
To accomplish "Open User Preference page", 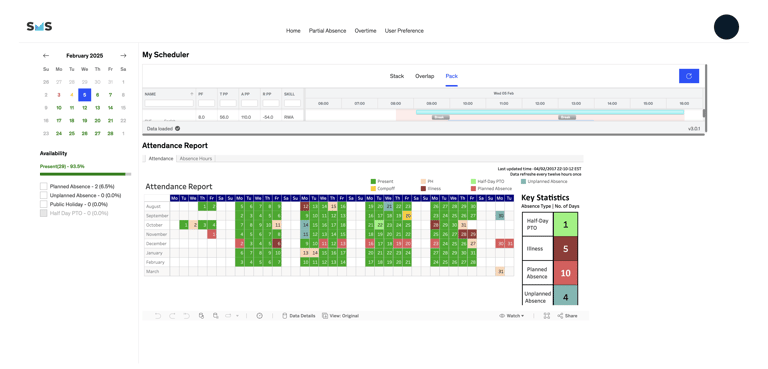I will [x=404, y=30].
